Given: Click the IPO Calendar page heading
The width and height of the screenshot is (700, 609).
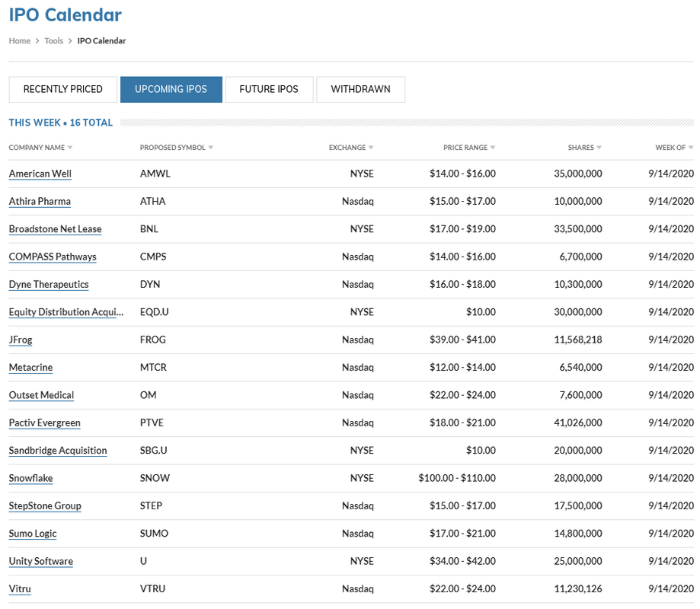Looking at the screenshot, I should 66,14.
